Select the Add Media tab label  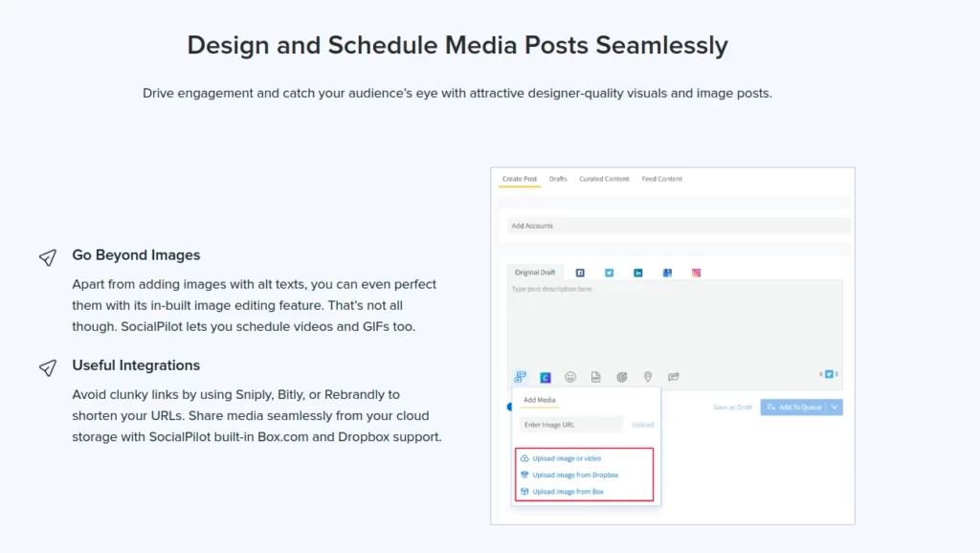point(540,400)
